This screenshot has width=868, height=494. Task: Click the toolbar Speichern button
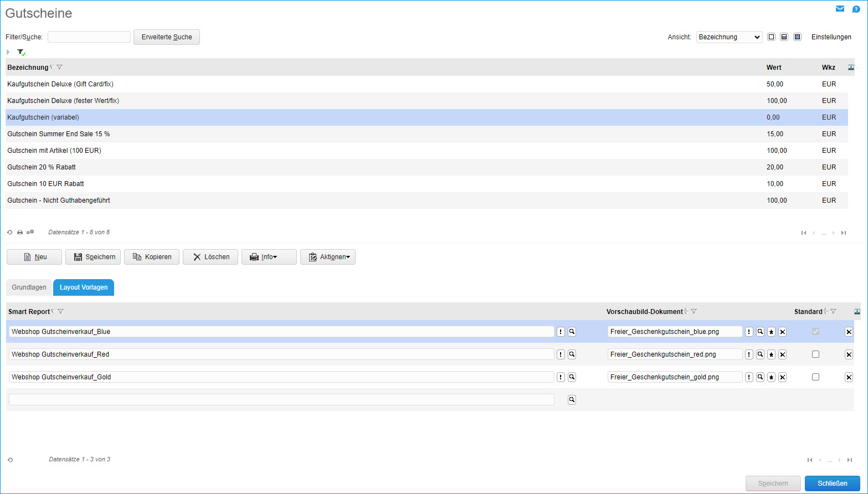[x=93, y=257]
